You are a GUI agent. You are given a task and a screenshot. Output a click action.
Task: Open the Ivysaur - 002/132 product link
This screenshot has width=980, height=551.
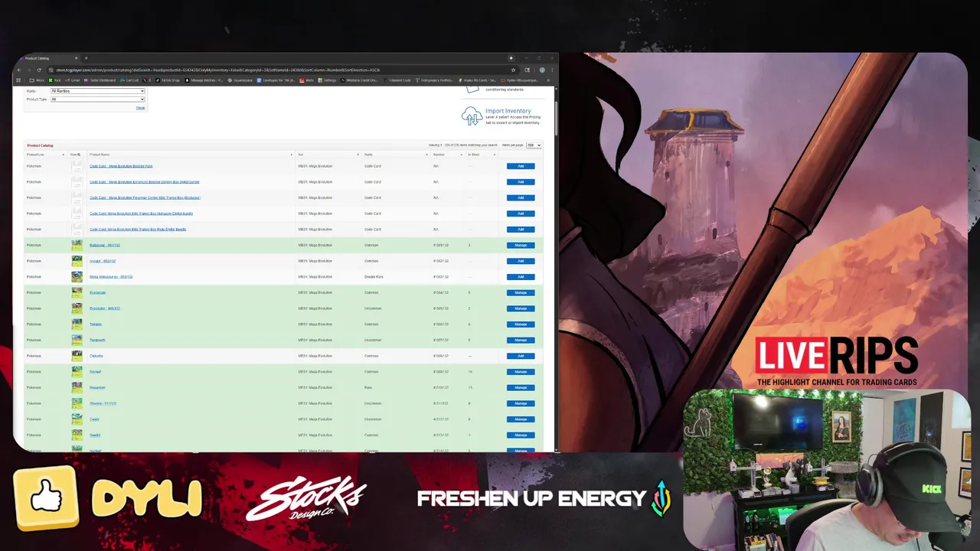pos(103,261)
